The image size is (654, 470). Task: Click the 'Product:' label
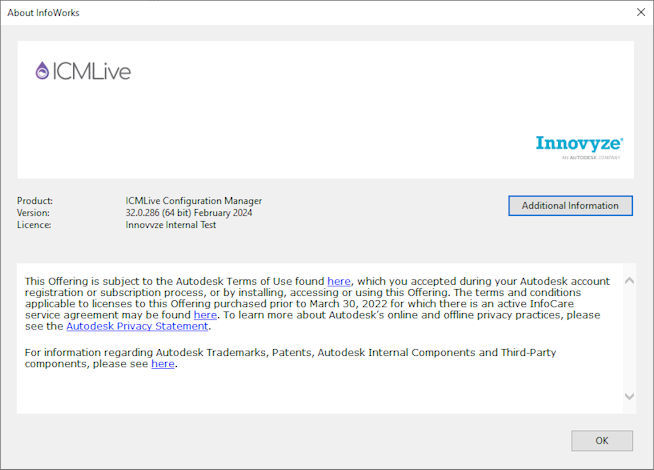[35, 201]
